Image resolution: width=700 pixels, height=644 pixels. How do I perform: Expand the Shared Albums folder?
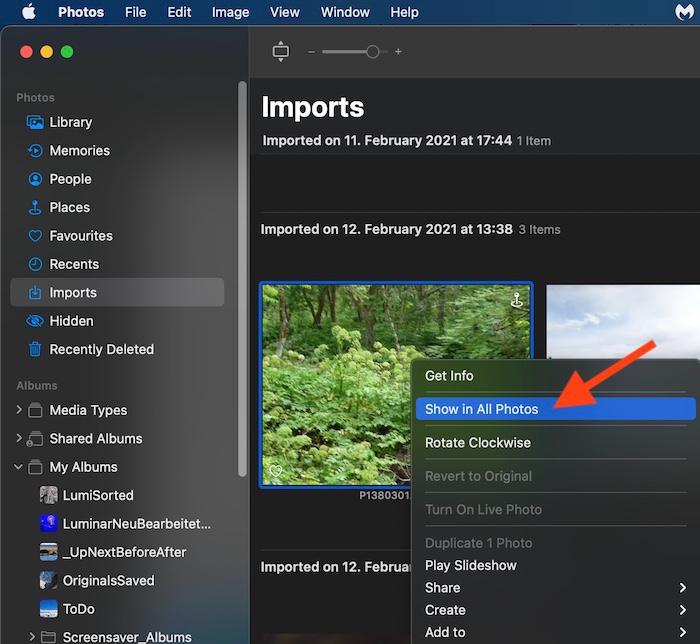pos(19,438)
